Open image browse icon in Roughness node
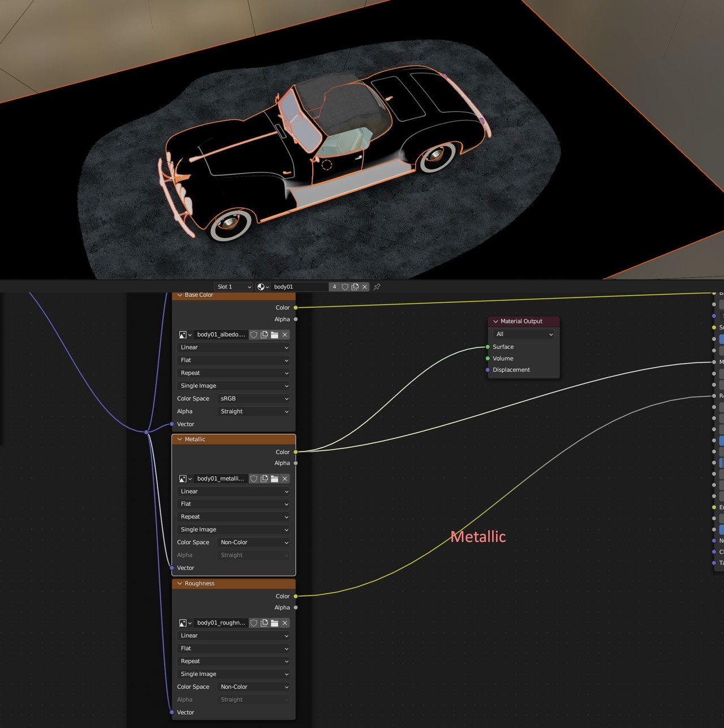 pos(185,623)
